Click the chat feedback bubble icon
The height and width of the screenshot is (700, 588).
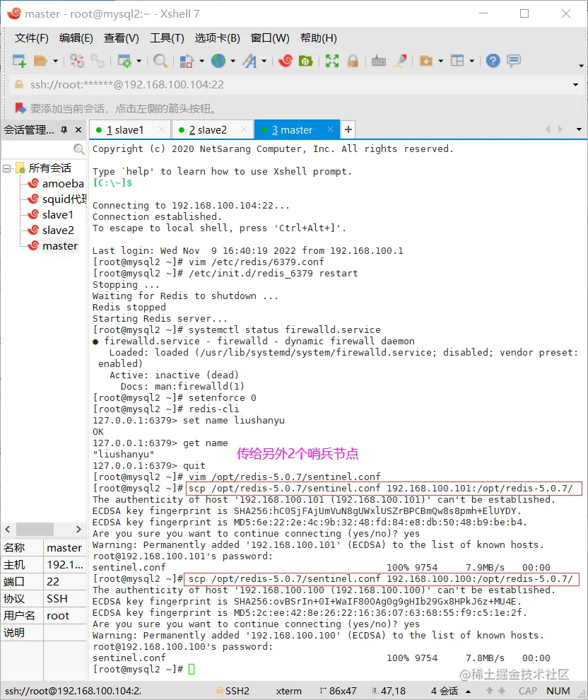click(514, 61)
